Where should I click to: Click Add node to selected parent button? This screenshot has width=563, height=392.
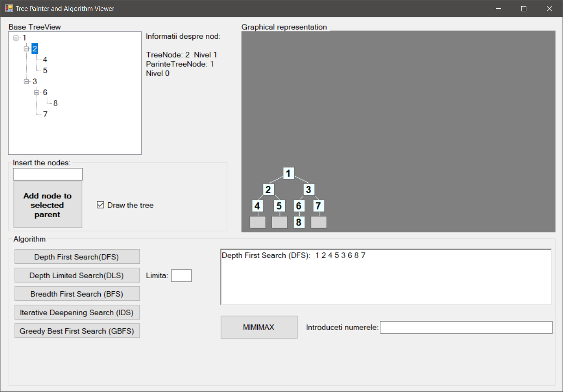48,205
